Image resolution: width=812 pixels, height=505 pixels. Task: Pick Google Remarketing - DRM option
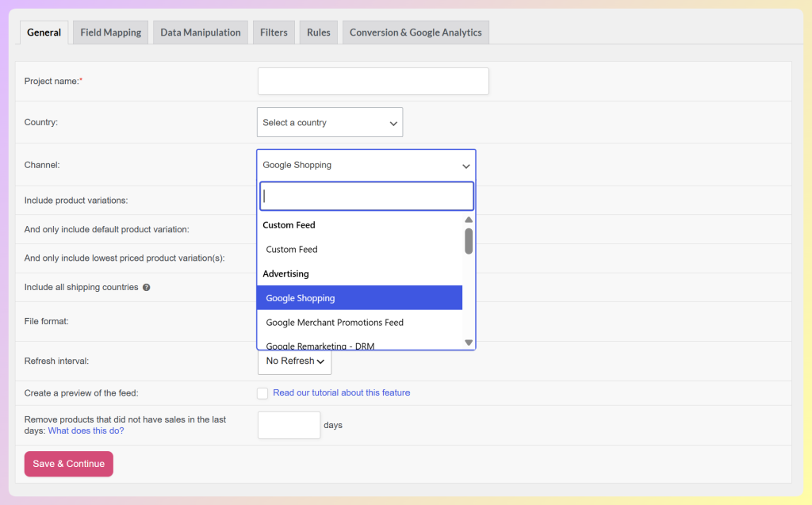pos(359,344)
